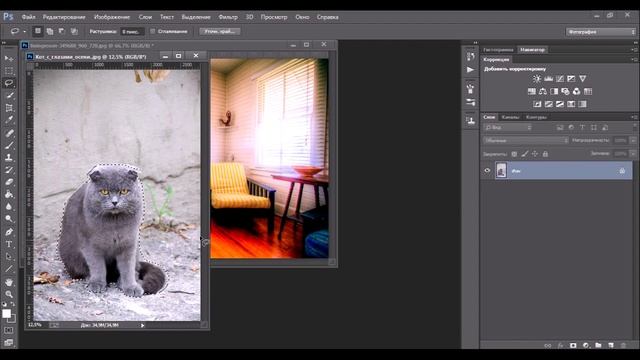Add a Brightness/Contrast adjustment
The width and height of the screenshot is (640, 360).
[537, 78]
